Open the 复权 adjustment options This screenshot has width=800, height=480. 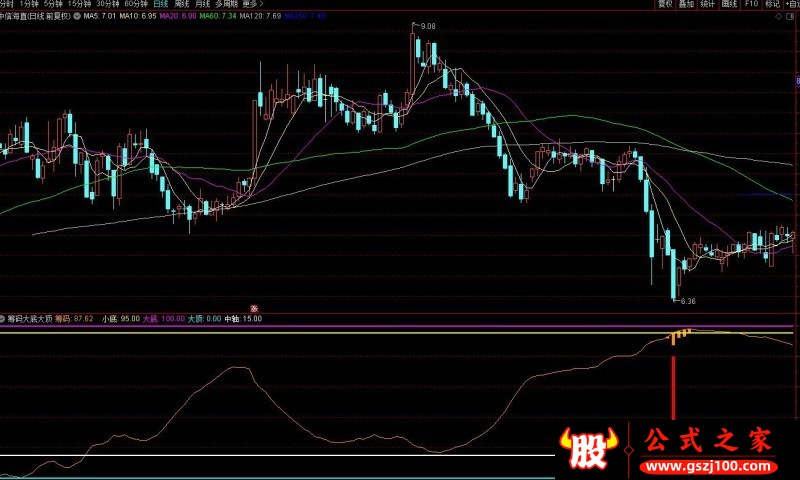(x=664, y=4)
